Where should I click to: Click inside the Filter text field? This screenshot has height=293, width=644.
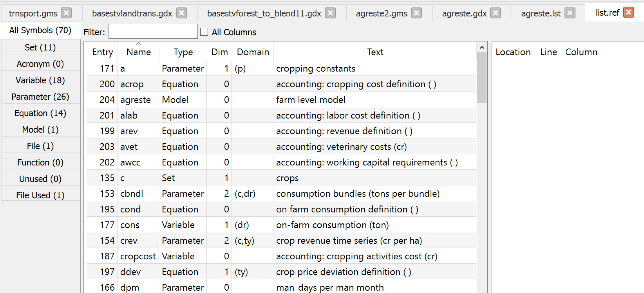(x=153, y=32)
